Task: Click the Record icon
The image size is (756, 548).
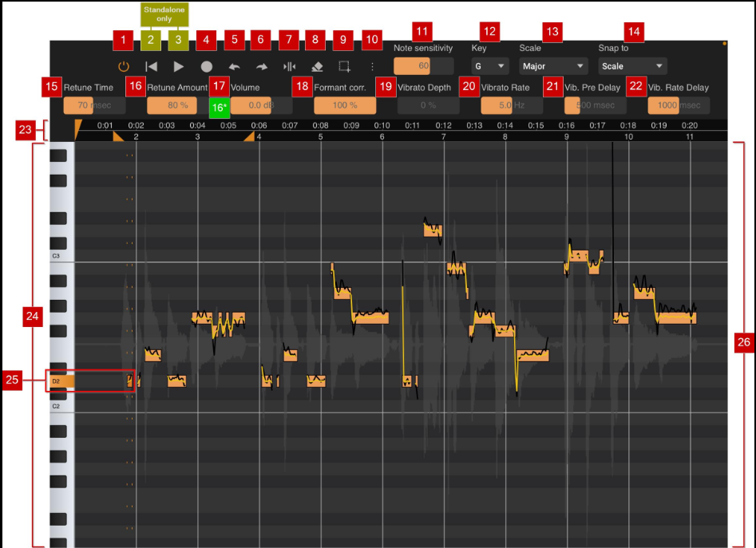Action: (207, 66)
